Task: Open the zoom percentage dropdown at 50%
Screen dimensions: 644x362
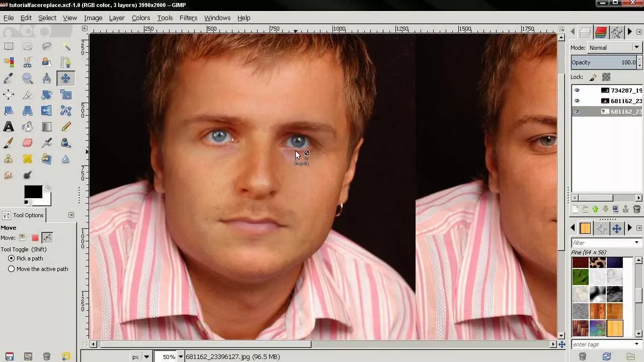Action: point(181,357)
